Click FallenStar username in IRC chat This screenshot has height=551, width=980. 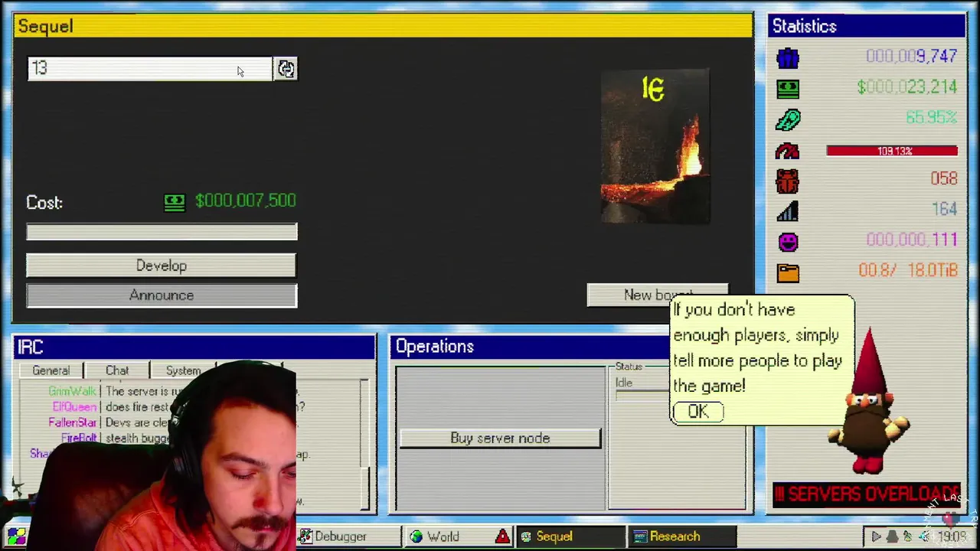(x=73, y=422)
